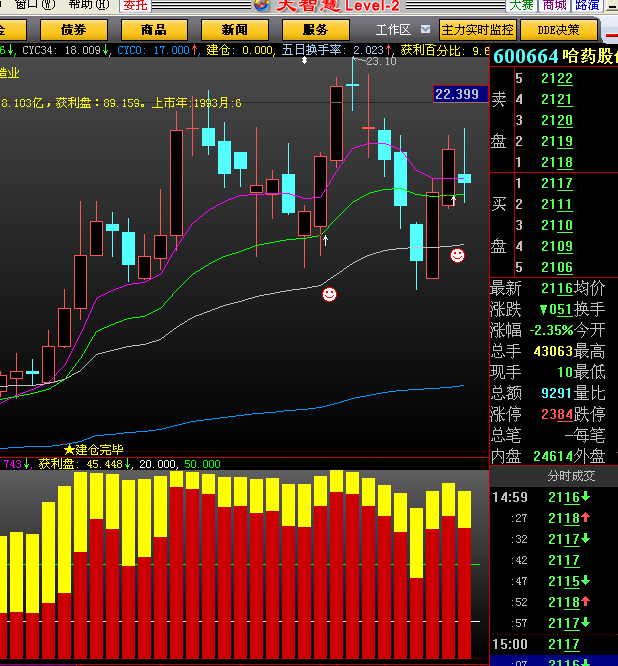Click the down arrow in the :57 trade row
Viewport: 618px width, 666px height.
(x=586, y=622)
